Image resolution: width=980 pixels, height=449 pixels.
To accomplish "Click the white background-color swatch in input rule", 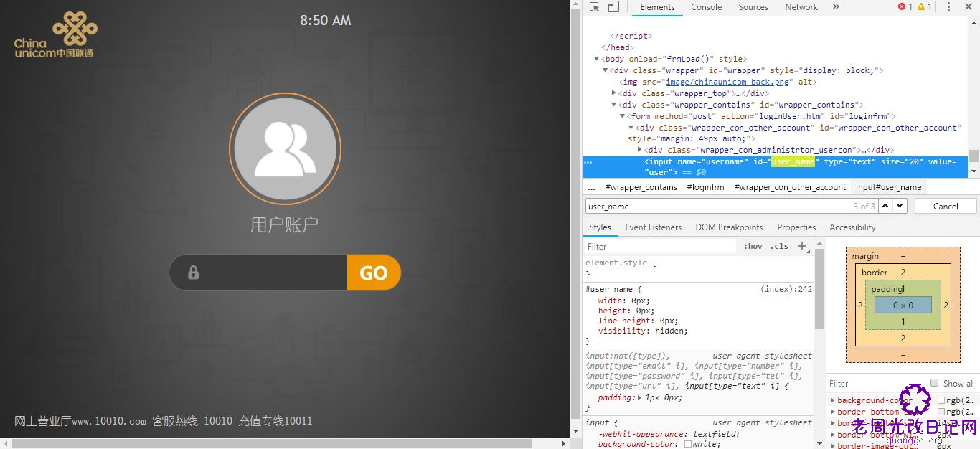I will coord(688,444).
